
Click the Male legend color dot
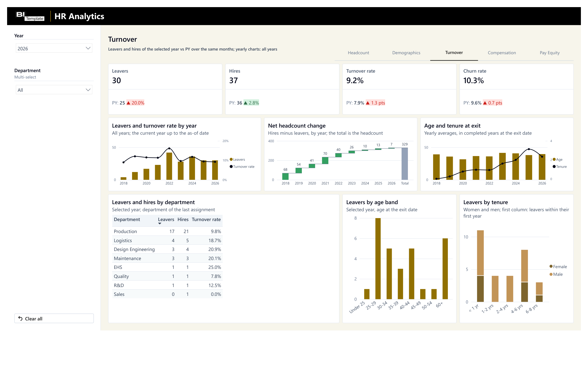pos(551,274)
